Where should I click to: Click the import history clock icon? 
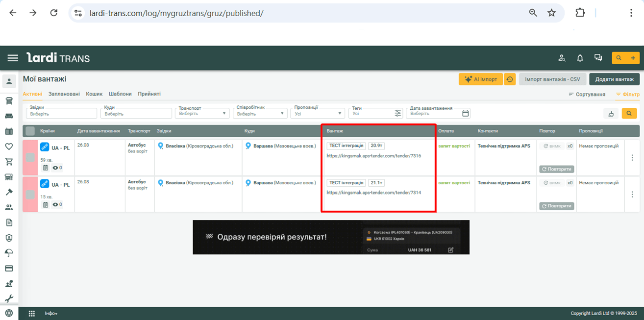pyautogui.click(x=510, y=79)
